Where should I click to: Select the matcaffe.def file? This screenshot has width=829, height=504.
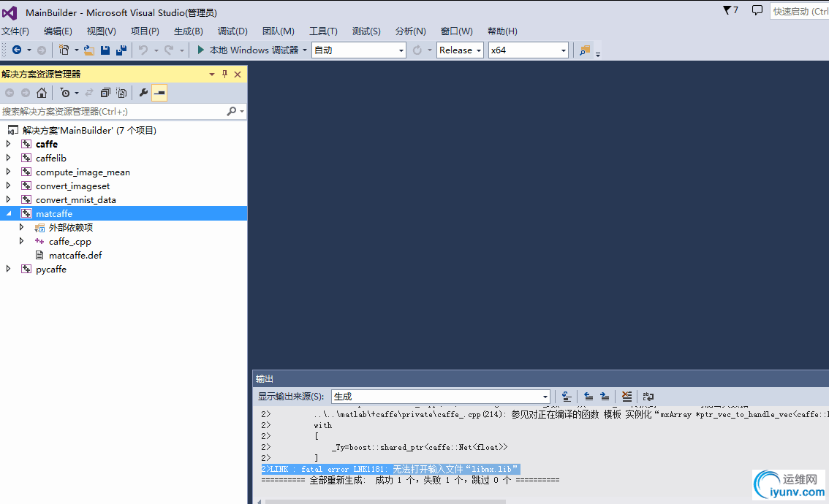coord(75,255)
